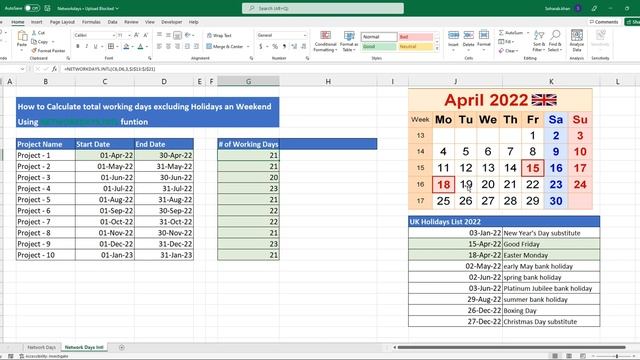640x360 pixels.
Task: Open the font name dropdown
Action: (x=114, y=36)
